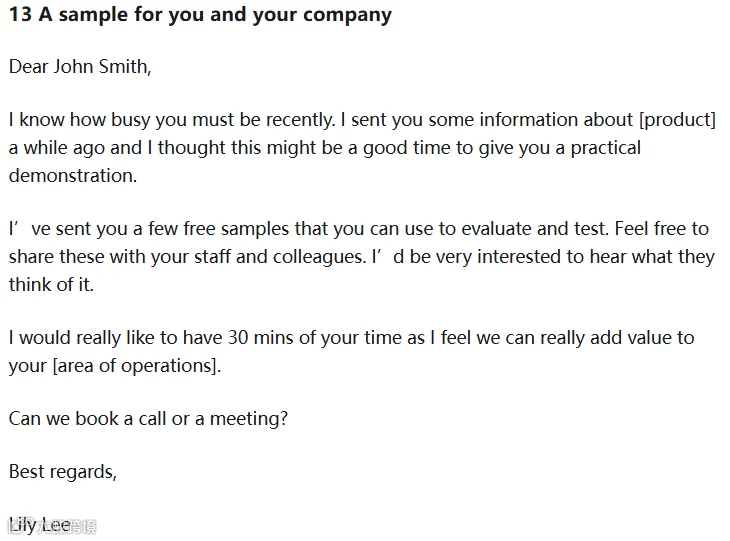Click the words 'practical' in second line
Screen dimensions: 730x541
coord(606,148)
